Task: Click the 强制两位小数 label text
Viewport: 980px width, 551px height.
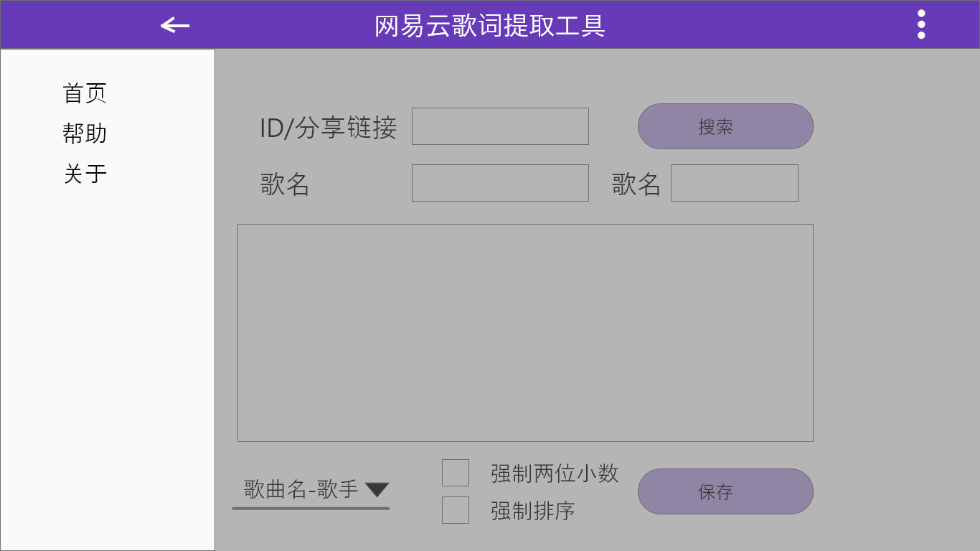Action: click(x=555, y=474)
